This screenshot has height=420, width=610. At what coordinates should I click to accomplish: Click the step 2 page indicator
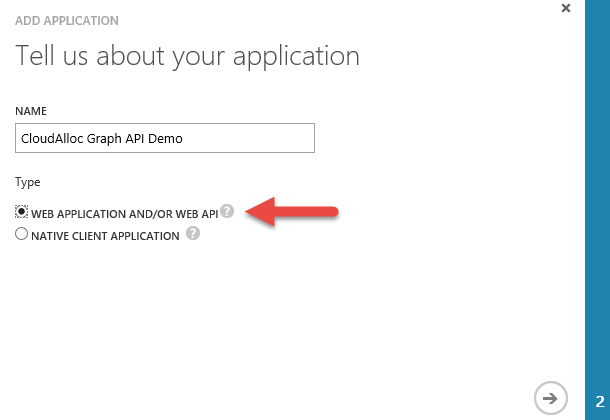click(x=597, y=399)
